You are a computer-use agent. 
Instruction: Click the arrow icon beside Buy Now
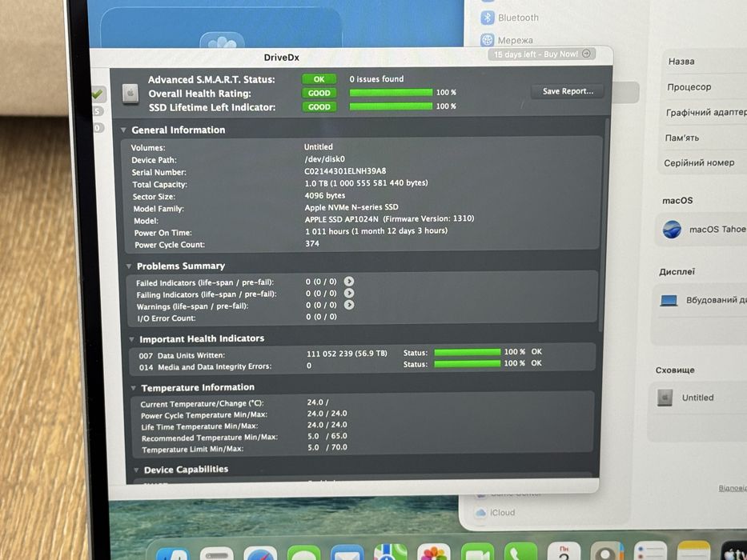586,54
